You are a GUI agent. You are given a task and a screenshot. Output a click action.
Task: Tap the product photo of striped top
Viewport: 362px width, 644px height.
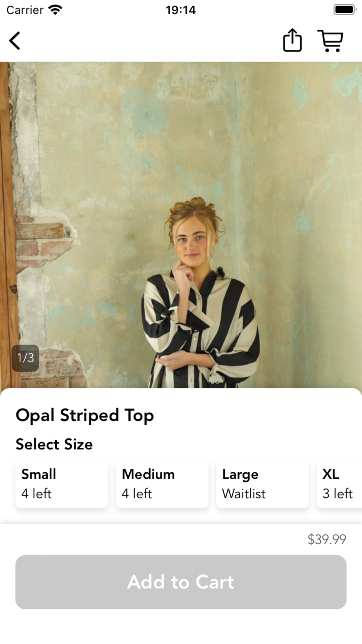click(181, 225)
